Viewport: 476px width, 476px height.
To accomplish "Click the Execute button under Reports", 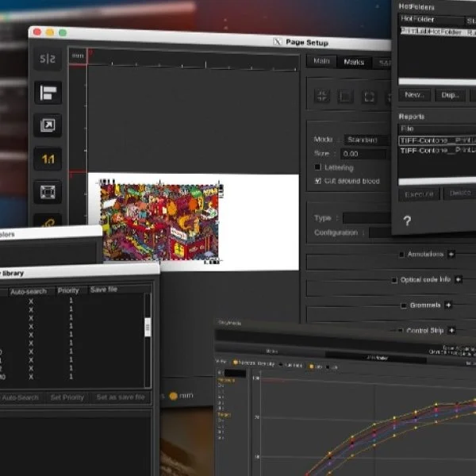I will tap(420, 194).
